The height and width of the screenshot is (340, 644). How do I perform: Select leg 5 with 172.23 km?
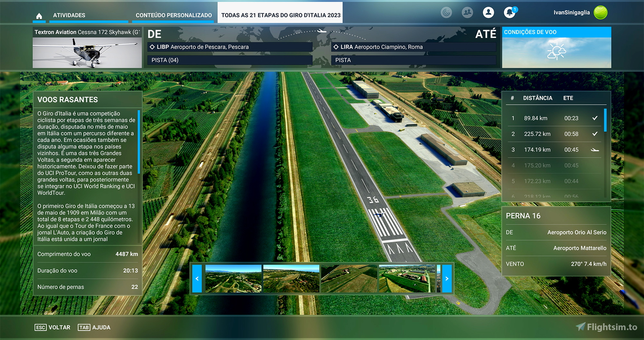click(x=555, y=181)
